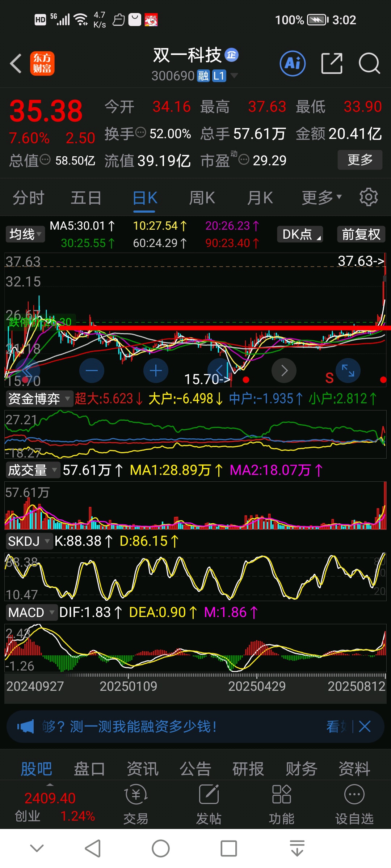Viewport: 391px width, 868px height.
Task: Tap the 换手 info icon
Action: point(140,133)
